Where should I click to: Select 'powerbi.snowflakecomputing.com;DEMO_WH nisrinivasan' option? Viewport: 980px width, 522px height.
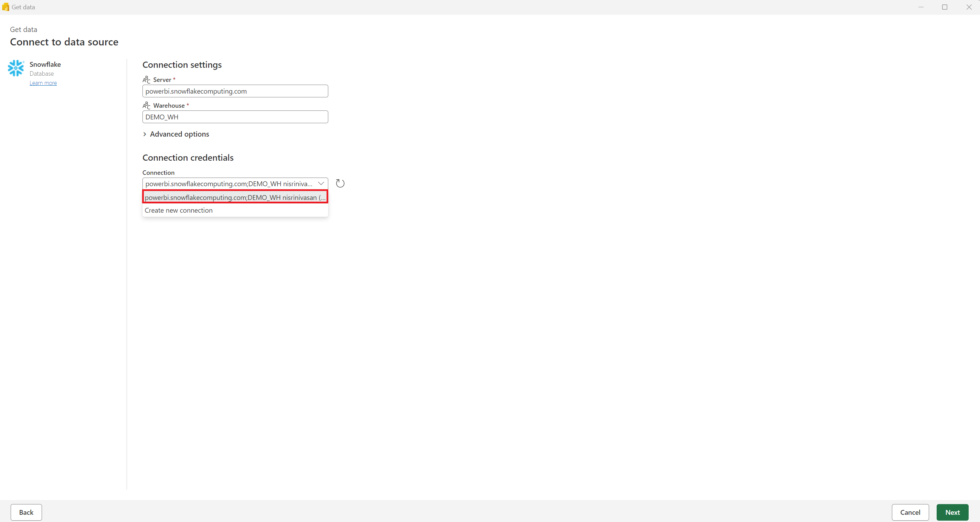pyautogui.click(x=235, y=197)
